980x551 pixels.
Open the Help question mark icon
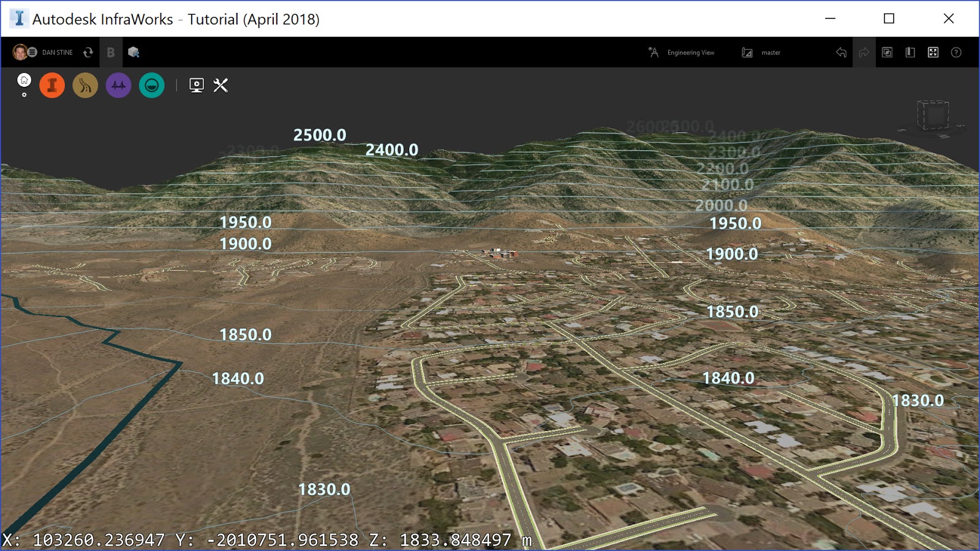pos(956,52)
